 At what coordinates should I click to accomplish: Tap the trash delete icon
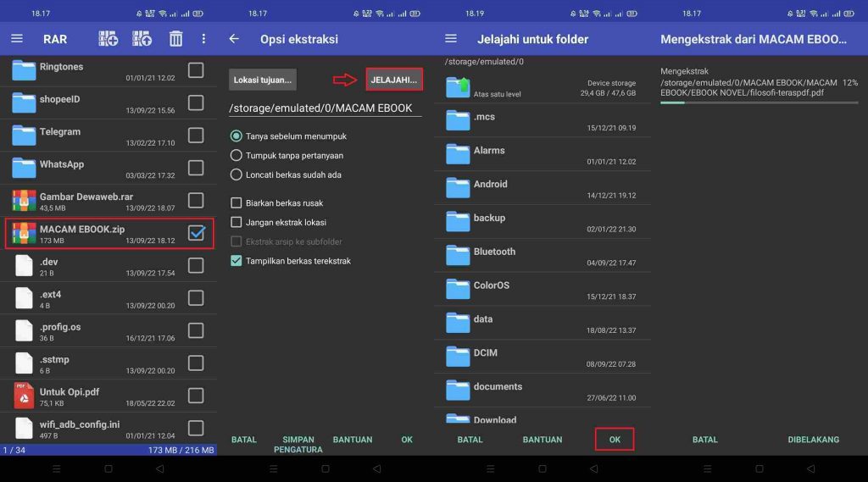(175, 39)
